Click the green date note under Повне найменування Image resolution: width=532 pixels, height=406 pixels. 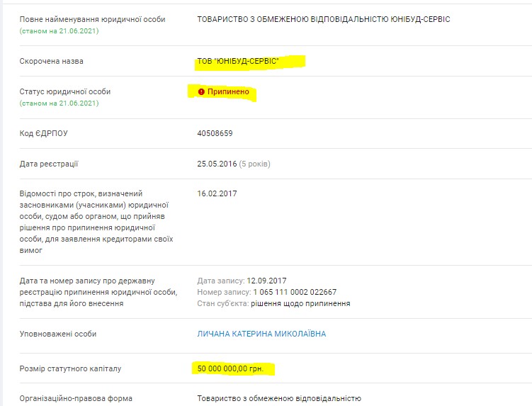pos(60,31)
